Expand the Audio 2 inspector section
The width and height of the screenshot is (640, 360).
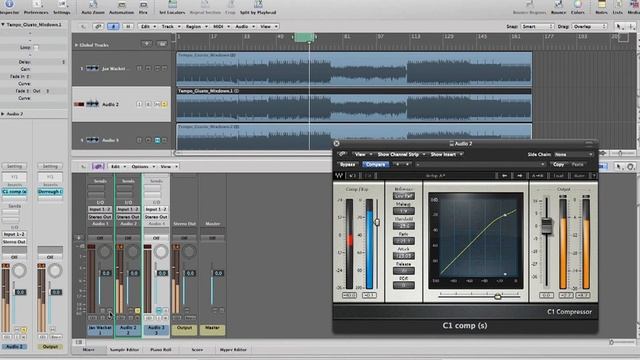3,114
